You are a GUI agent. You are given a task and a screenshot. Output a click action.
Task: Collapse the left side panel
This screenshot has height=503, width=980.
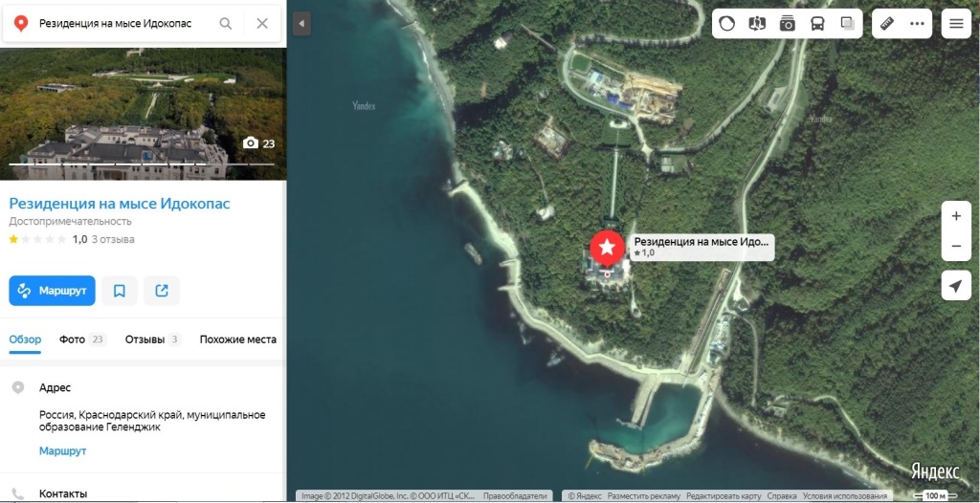click(301, 24)
